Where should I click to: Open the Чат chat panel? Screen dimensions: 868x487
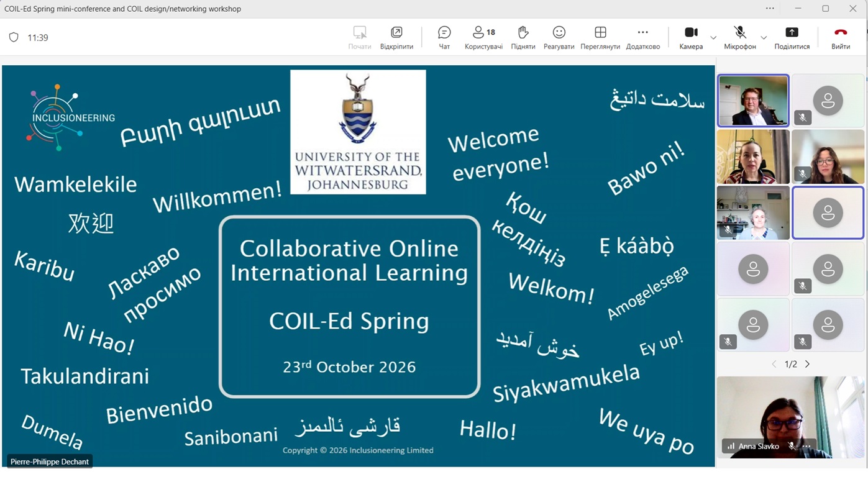coord(444,38)
